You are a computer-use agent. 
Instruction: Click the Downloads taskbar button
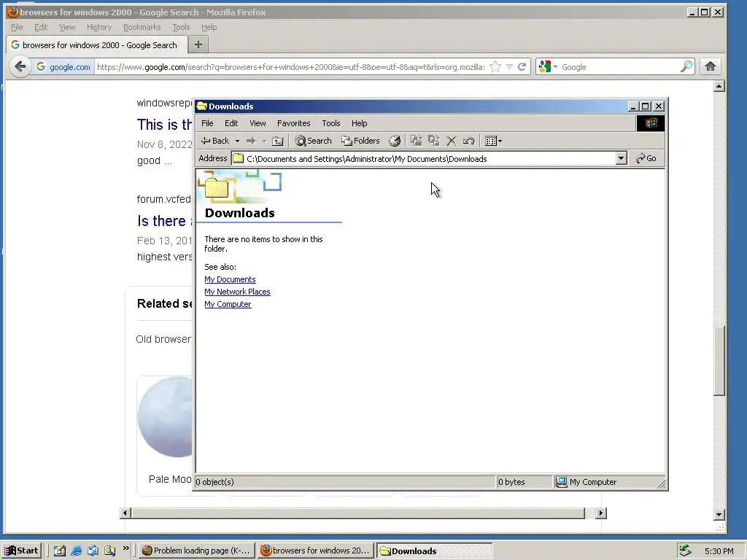tap(435, 551)
